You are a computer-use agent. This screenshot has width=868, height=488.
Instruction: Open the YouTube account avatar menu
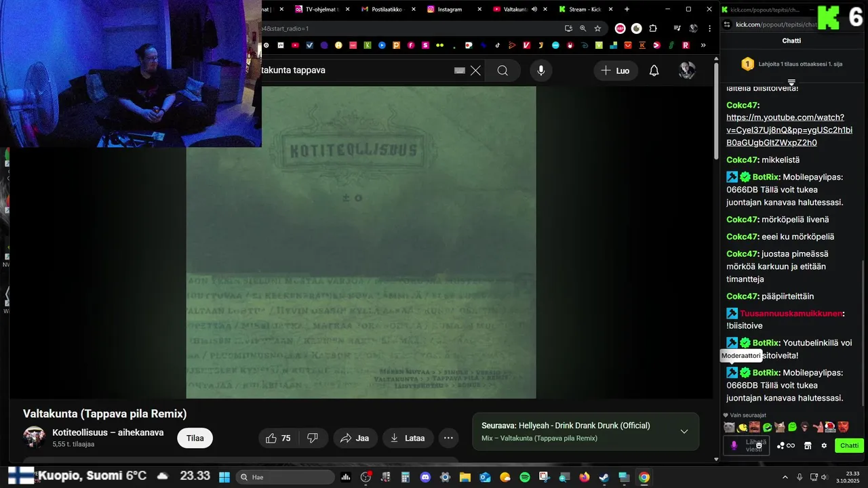coord(687,70)
